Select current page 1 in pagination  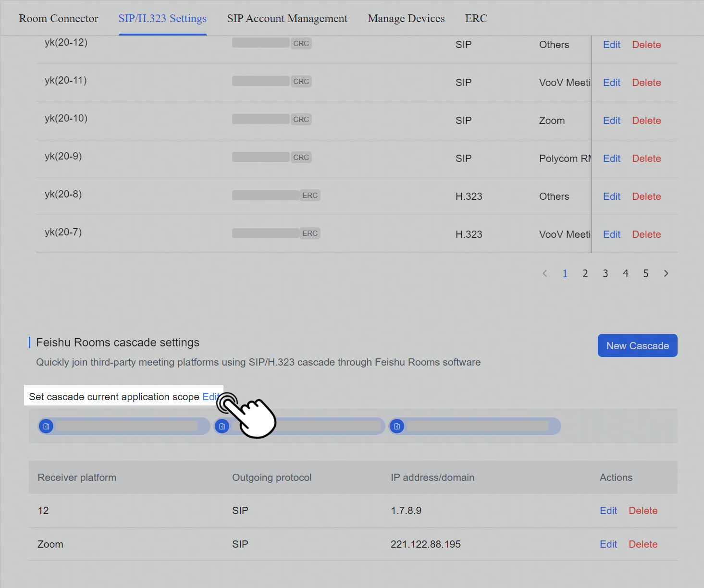565,273
